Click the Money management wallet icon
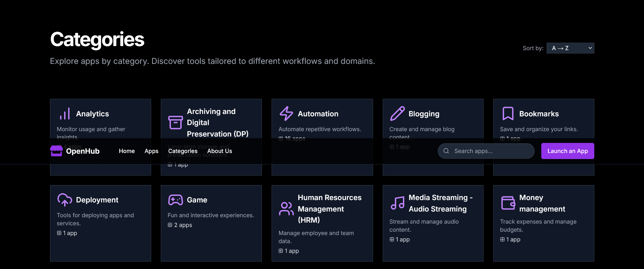644x269 pixels. [x=508, y=203]
